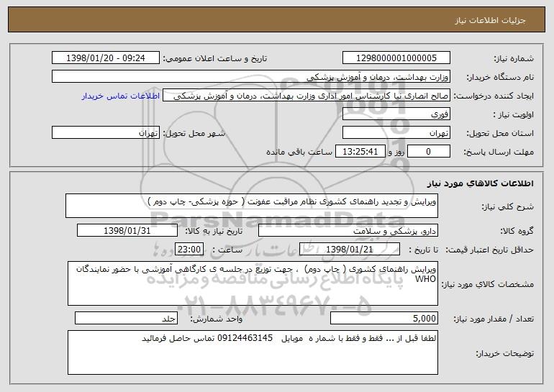Open buyer contact info link 'اطلاعات تماس خریدار'
The width and height of the screenshot is (554, 392).
click(x=121, y=96)
